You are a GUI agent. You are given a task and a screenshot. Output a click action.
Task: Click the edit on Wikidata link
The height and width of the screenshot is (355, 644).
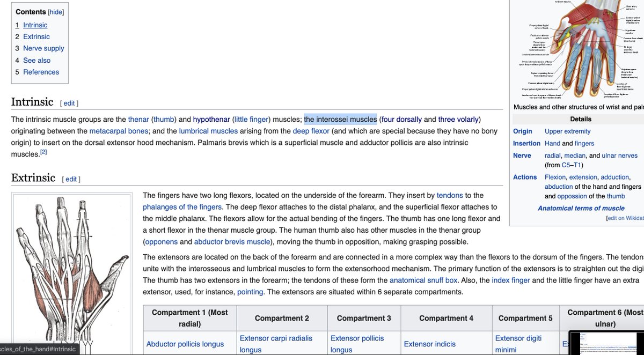625,218
